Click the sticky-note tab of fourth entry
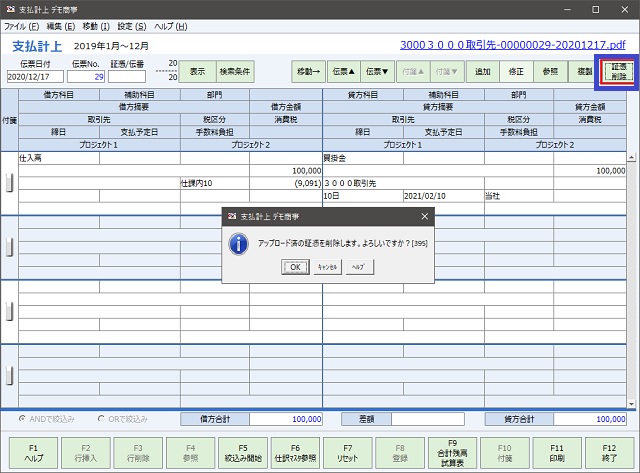 click(9, 375)
